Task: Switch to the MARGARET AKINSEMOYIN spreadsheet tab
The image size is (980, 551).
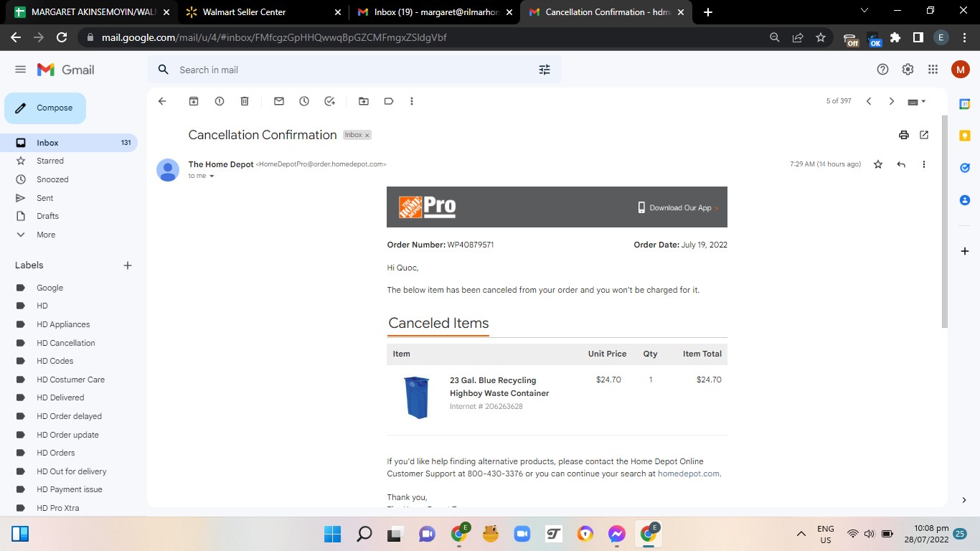Action: [x=90, y=12]
